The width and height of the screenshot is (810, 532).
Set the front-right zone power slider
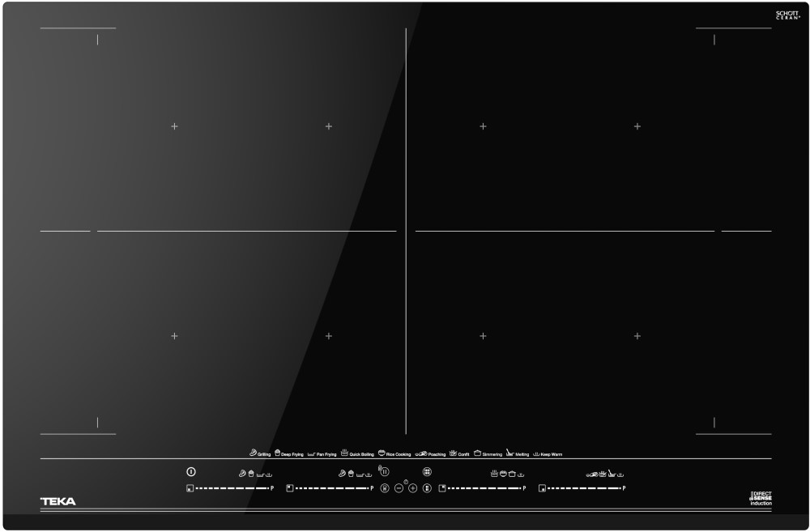[584, 488]
